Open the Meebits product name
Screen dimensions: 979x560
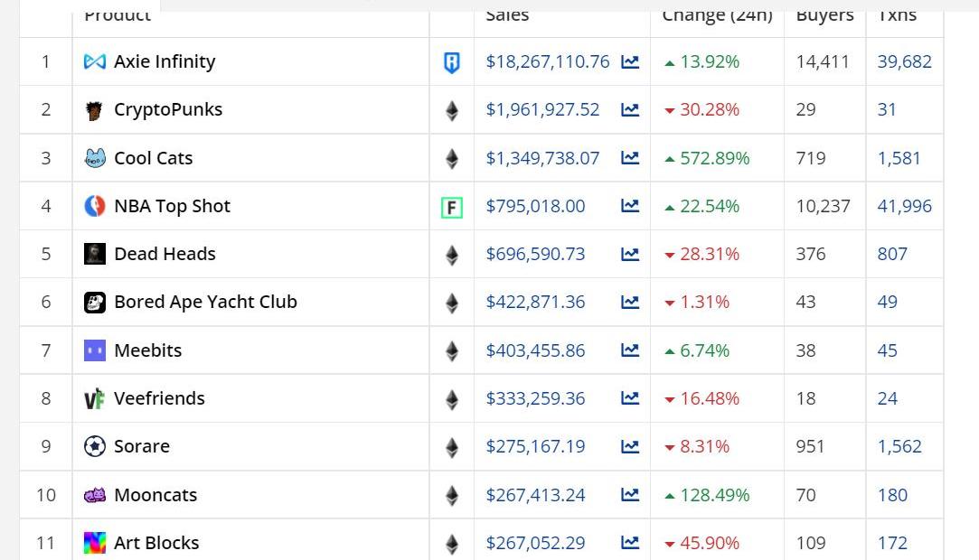[x=148, y=350]
